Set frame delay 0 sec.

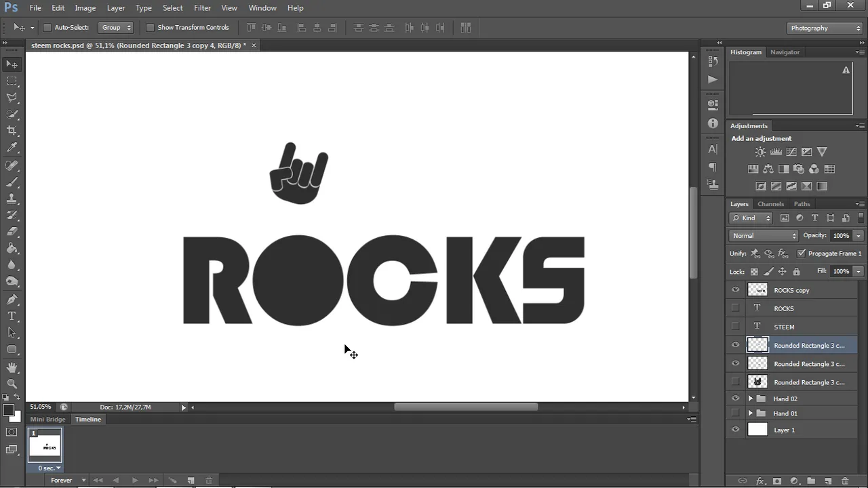(49, 468)
